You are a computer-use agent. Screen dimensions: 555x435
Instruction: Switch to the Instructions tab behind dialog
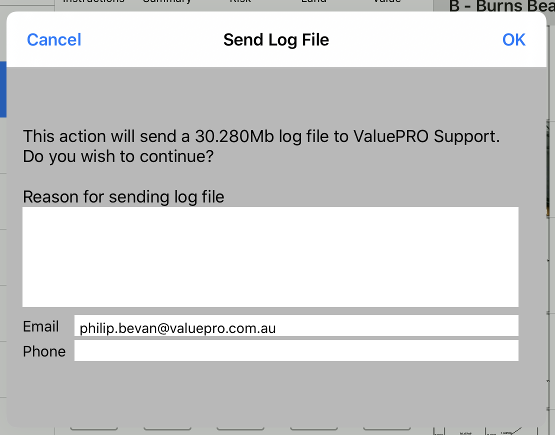(93, 2)
